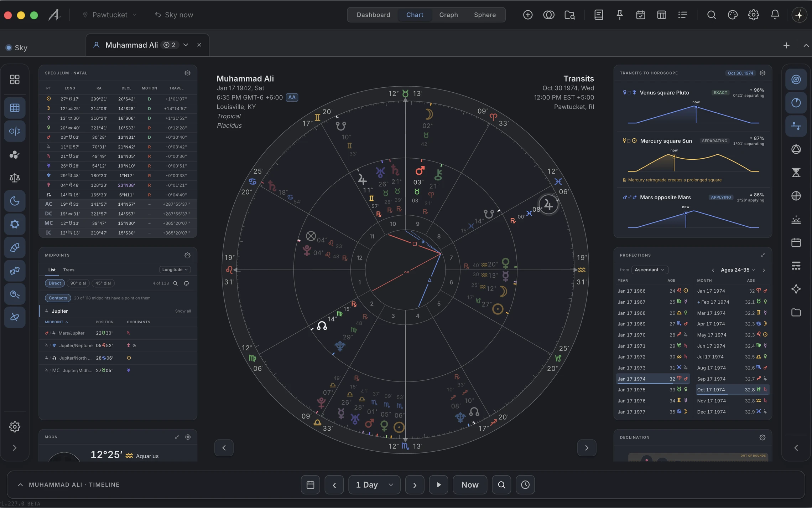Viewport: 812px width, 508px height.
Task: Open the calendar check icon in toolbar
Action: [x=641, y=15]
